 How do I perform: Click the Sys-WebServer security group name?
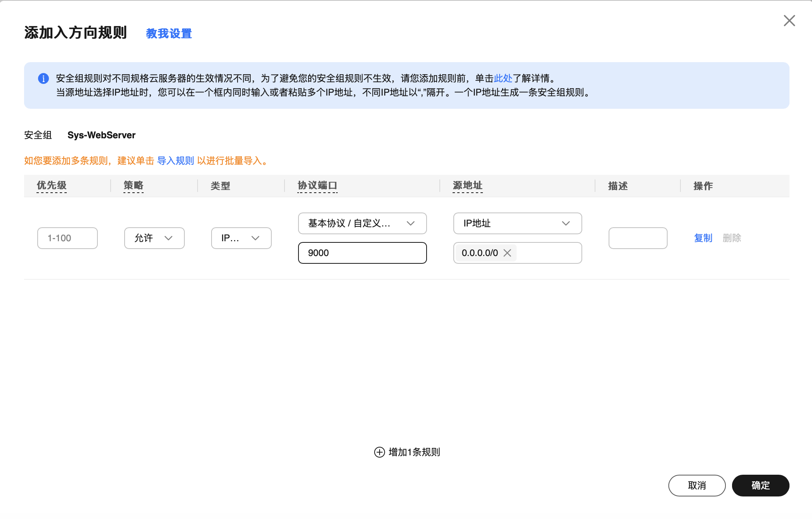pos(101,135)
